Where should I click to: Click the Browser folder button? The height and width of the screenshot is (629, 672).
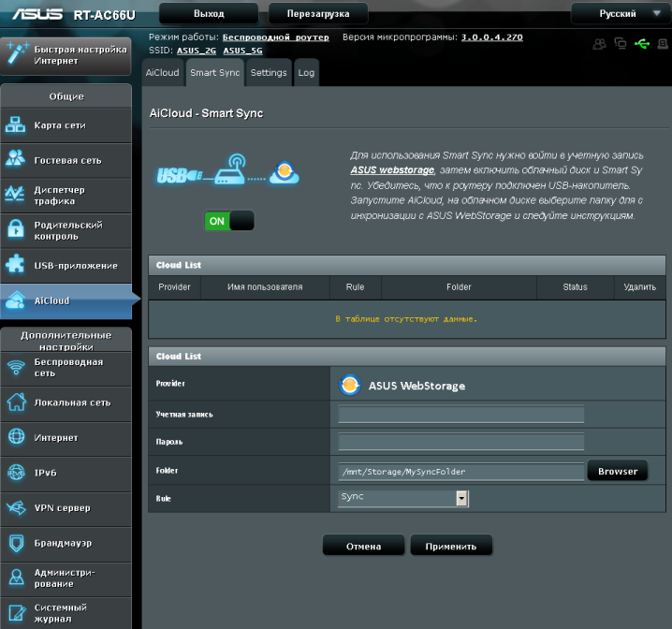[618, 471]
